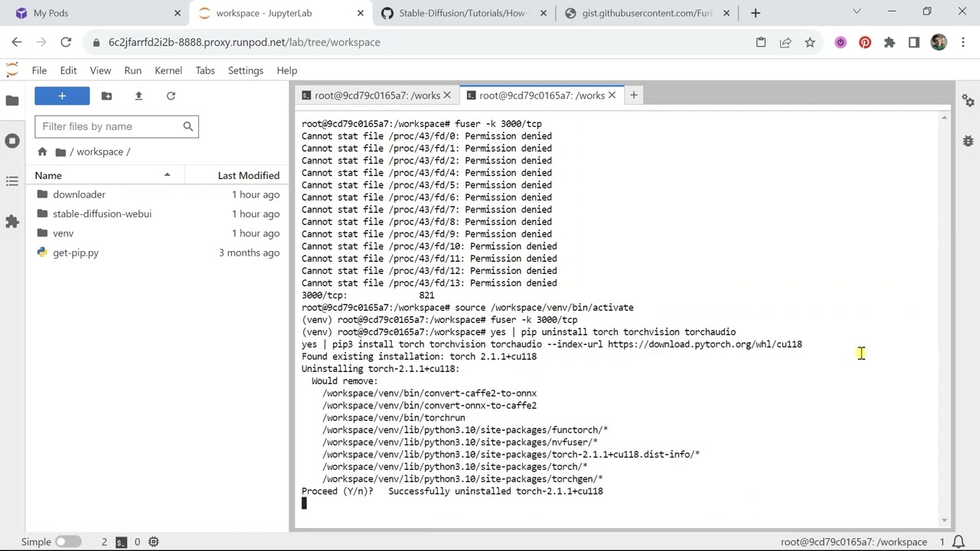The width and height of the screenshot is (980, 551).
Task: Open the Settings menu
Action: tap(245, 70)
